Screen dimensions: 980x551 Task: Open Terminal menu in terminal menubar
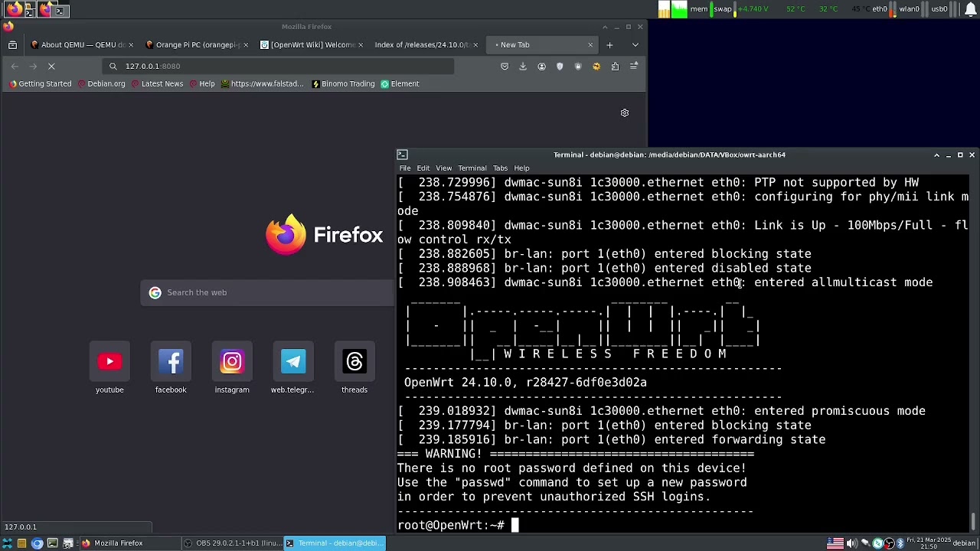[472, 168]
